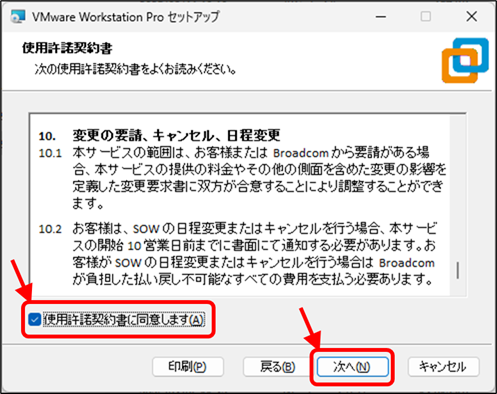Click the 印刷(P) button
The image size is (497, 394).
coord(188,367)
